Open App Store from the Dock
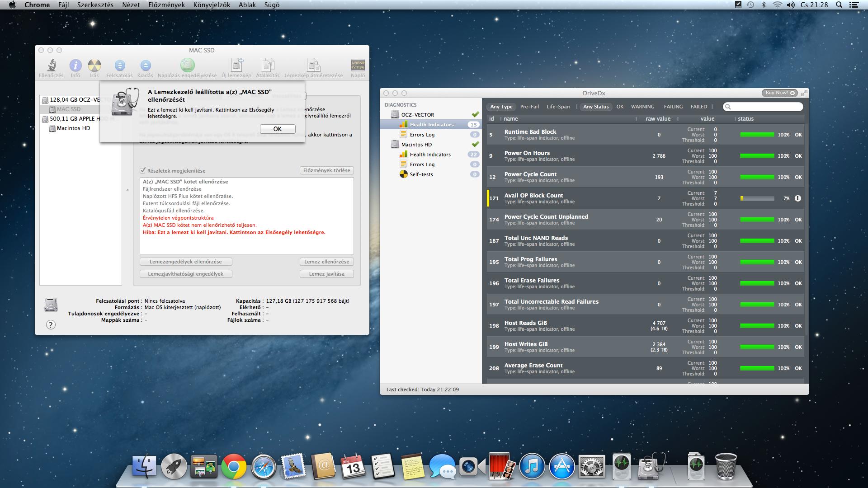 tap(562, 466)
